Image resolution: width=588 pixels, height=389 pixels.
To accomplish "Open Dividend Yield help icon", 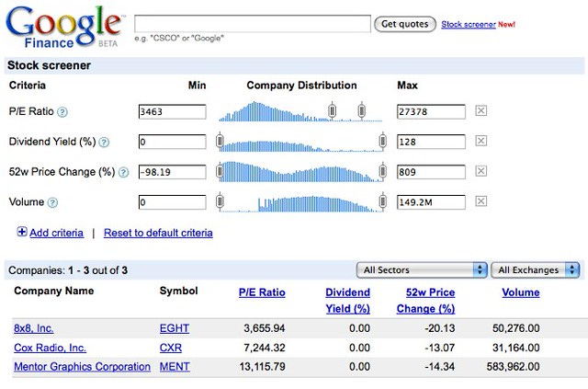I will (104, 143).
